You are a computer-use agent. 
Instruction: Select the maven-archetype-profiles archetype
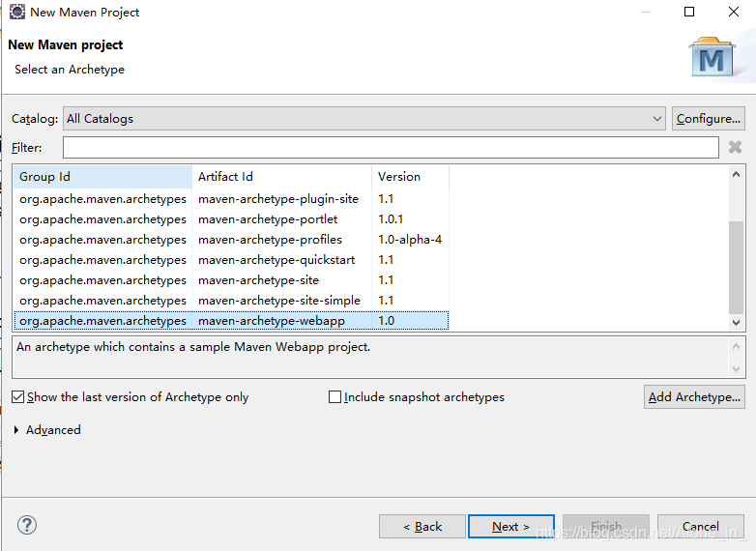tap(231, 239)
